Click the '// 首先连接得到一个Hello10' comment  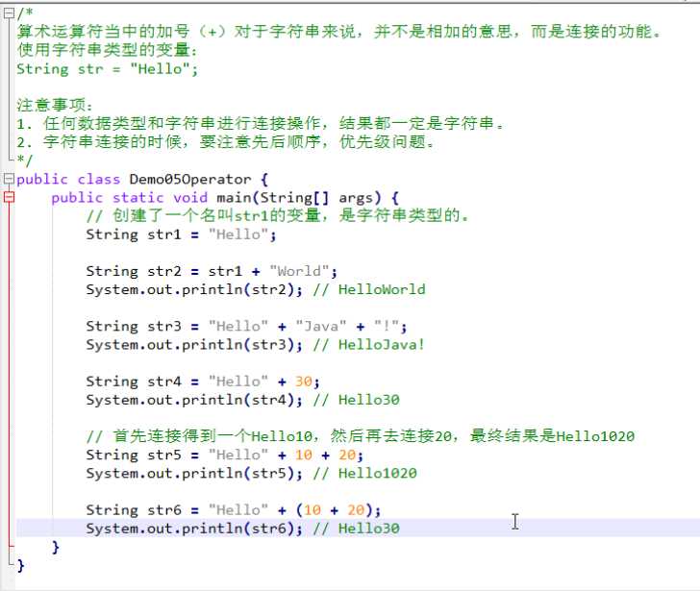point(361,436)
